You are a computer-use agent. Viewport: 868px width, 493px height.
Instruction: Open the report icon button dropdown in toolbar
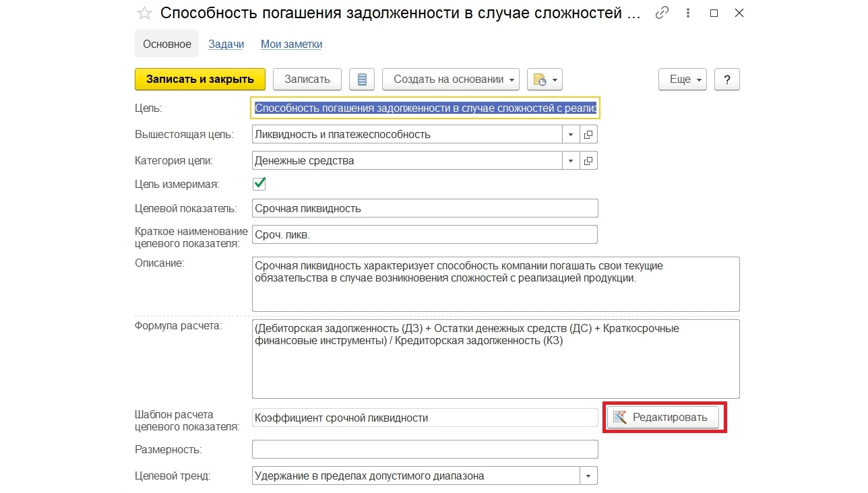point(545,79)
